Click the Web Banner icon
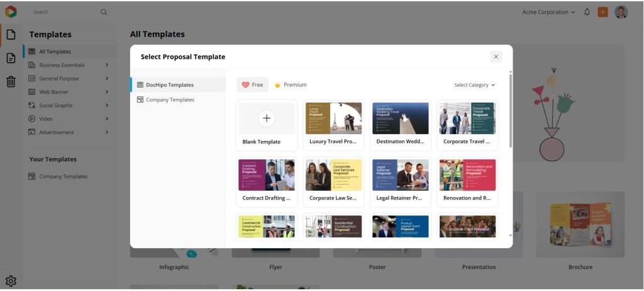This screenshot has height=291, width=644. pyautogui.click(x=31, y=92)
